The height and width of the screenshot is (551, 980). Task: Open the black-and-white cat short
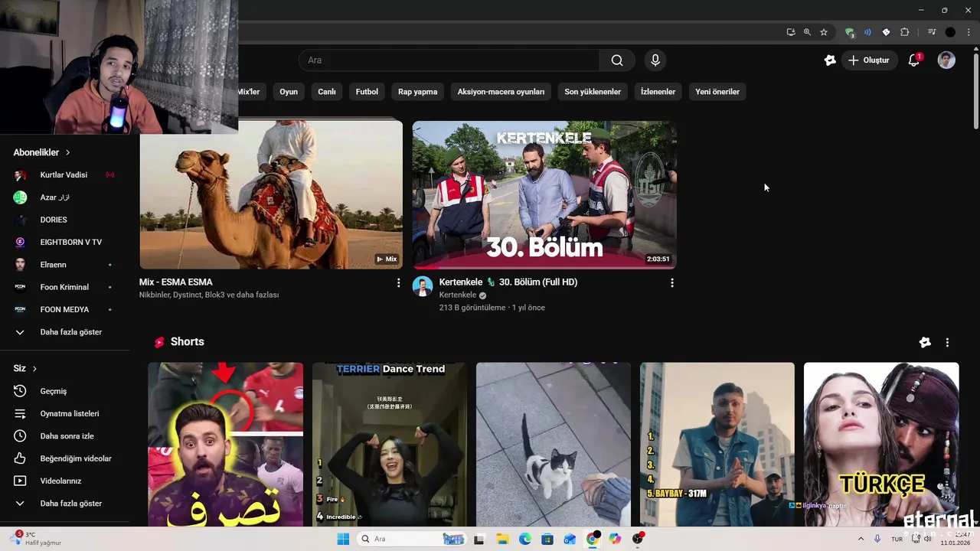(554, 444)
